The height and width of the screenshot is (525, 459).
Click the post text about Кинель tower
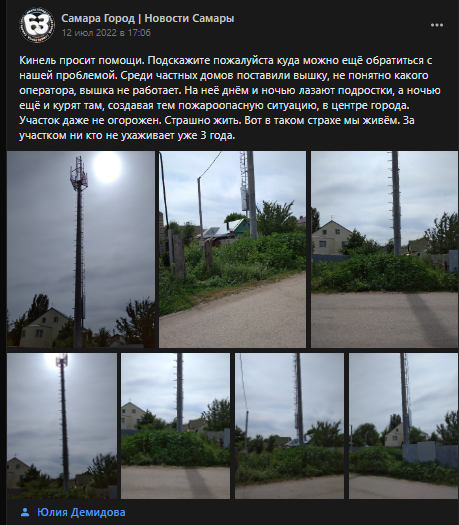(230, 98)
